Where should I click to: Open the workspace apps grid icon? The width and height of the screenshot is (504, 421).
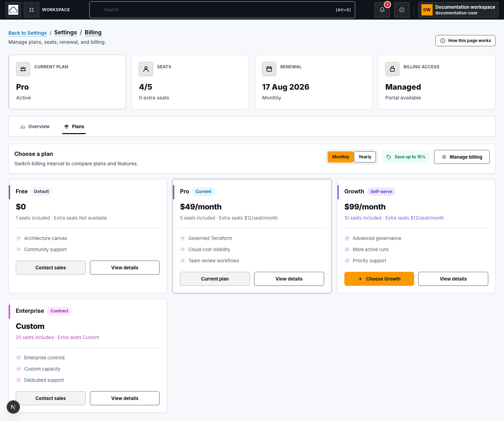(x=31, y=10)
